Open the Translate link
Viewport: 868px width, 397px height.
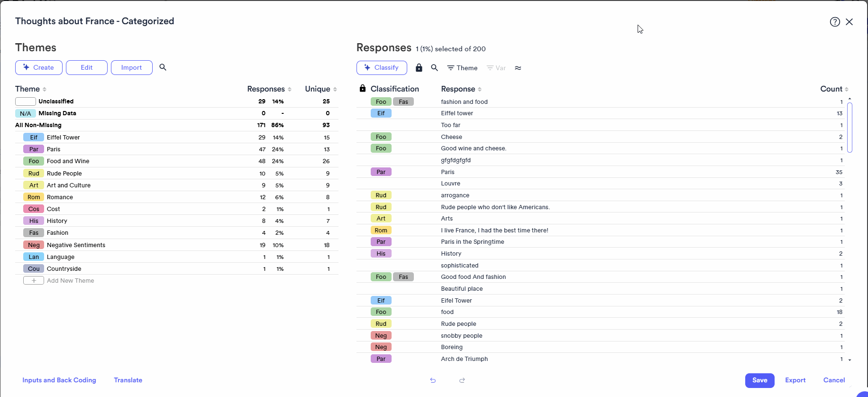(128, 380)
